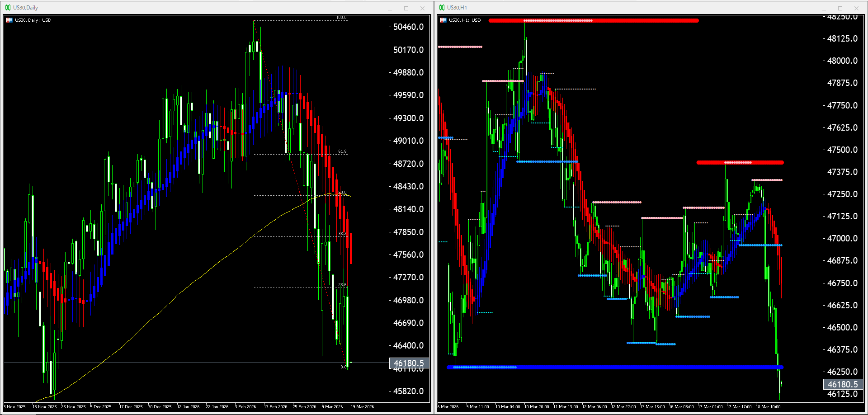Close the US30,H1 chart window
The image size is (868, 415).
click(x=856, y=8)
